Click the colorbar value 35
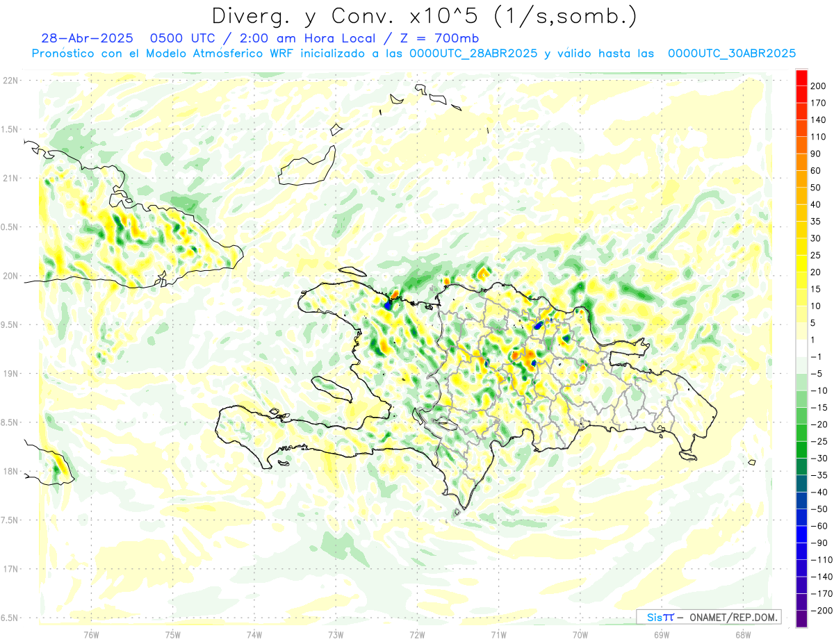This screenshot has width=834, height=644. [x=816, y=222]
